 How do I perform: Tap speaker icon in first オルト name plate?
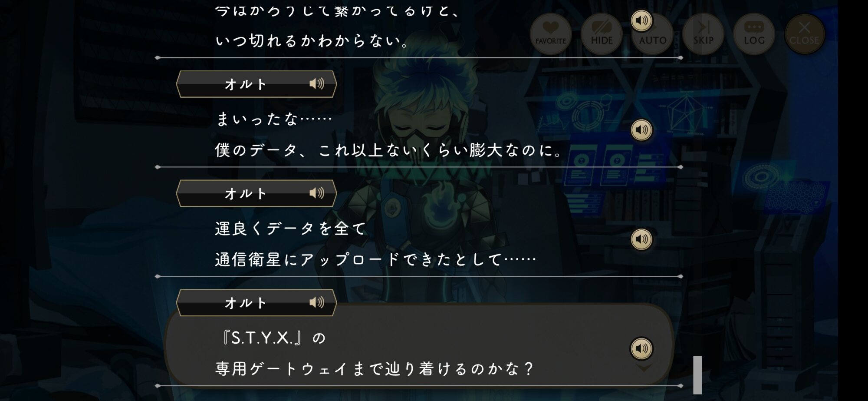tap(317, 83)
